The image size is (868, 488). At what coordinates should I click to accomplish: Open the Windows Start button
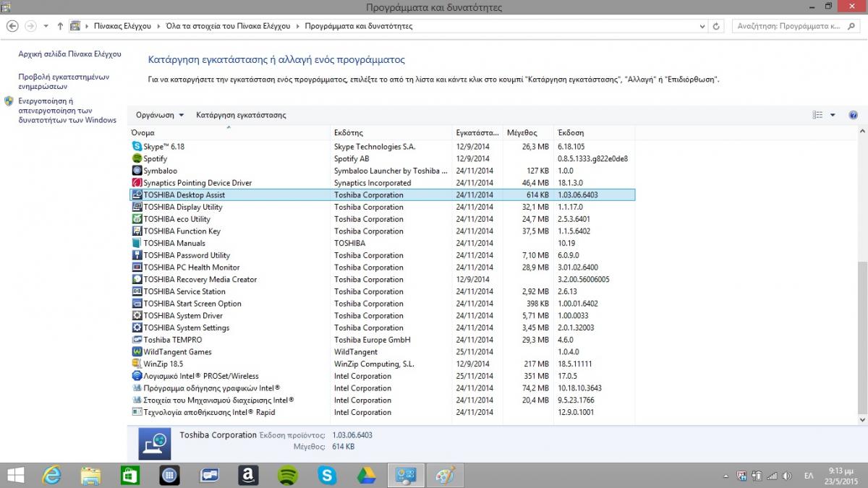pos(14,475)
